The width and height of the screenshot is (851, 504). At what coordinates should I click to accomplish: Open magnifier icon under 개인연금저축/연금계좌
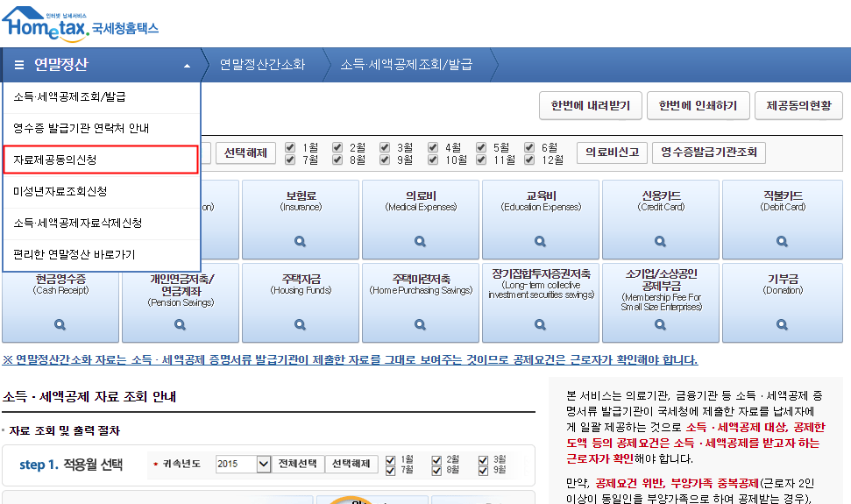(x=180, y=325)
